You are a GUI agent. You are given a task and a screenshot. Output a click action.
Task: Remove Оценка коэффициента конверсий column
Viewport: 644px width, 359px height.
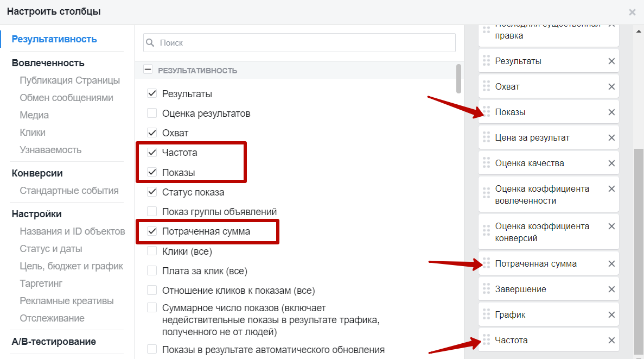coord(611,226)
